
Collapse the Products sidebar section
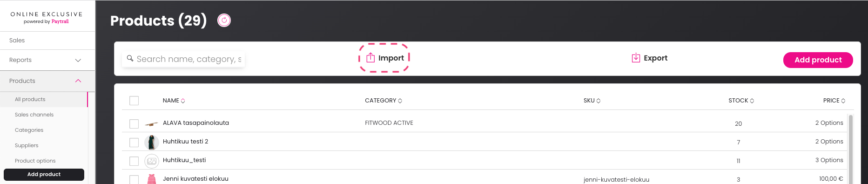78,81
